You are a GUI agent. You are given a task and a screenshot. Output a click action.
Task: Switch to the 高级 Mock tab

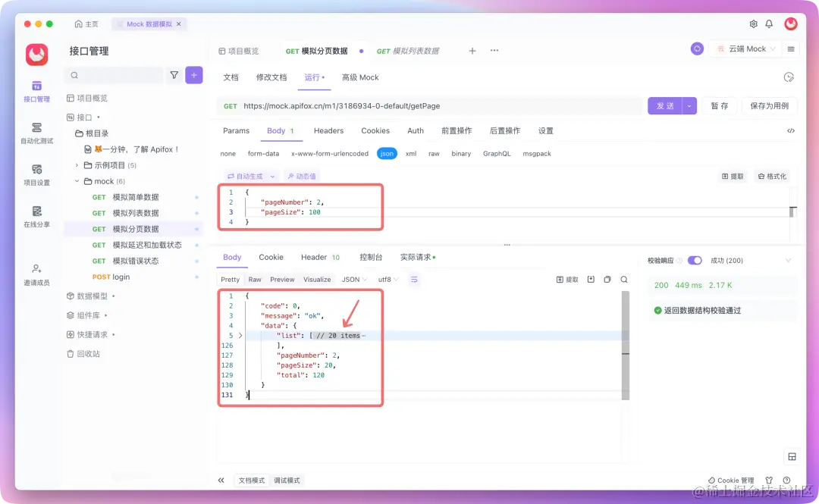coord(360,77)
